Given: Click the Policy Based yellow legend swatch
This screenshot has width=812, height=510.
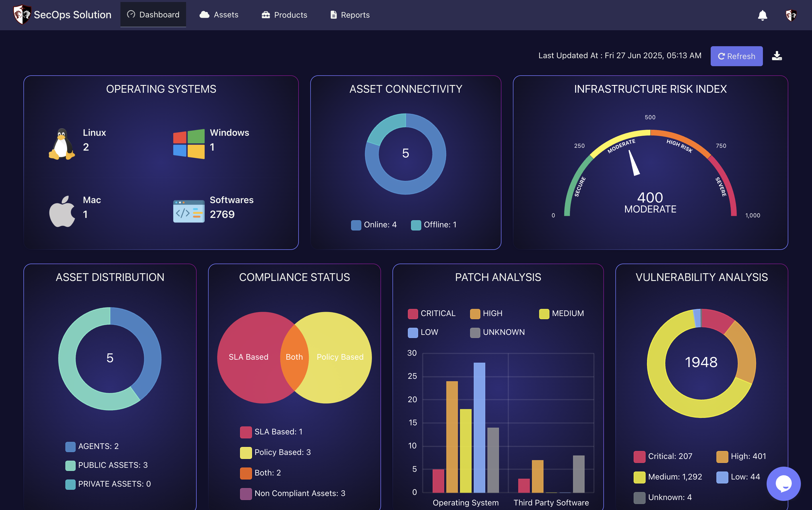Looking at the screenshot, I should 245,452.
